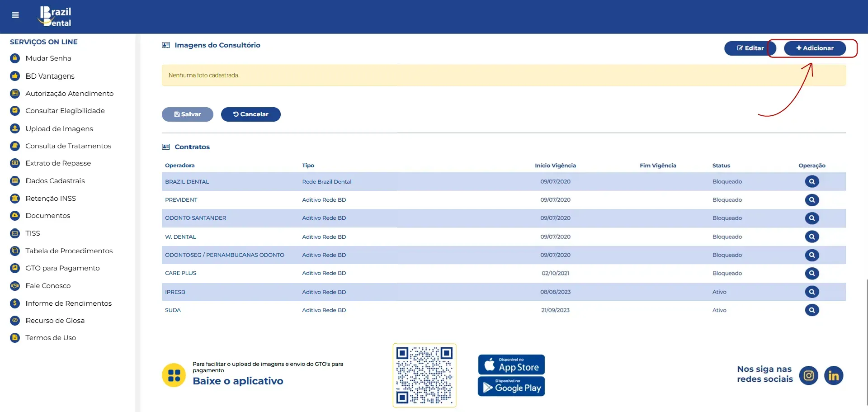Click the Salvar button

(x=188, y=114)
